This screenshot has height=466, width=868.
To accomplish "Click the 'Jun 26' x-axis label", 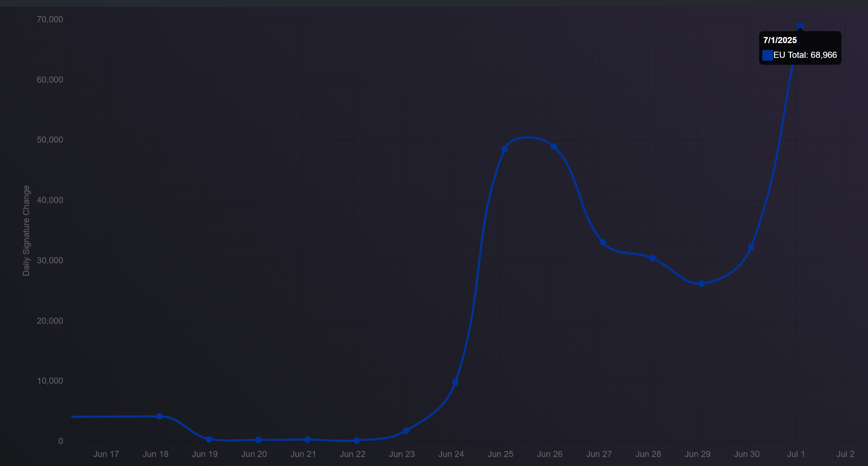I will tap(549, 454).
